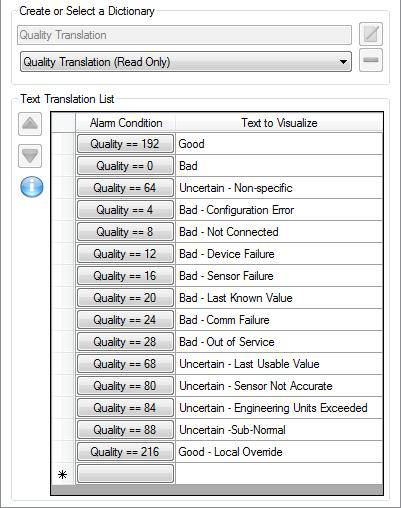The width and height of the screenshot is (401, 508).
Task: Click the Quality == 28 condition button
Action: click(x=125, y=342)
